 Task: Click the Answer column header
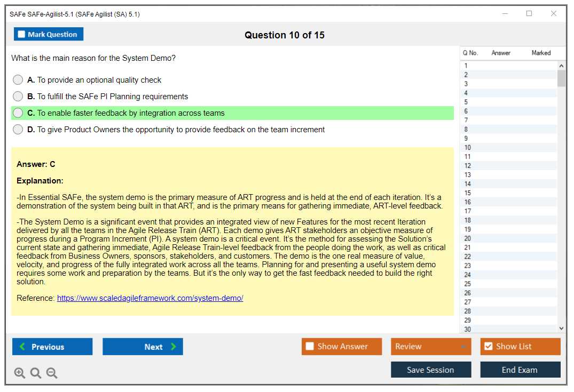pos(501,53)
